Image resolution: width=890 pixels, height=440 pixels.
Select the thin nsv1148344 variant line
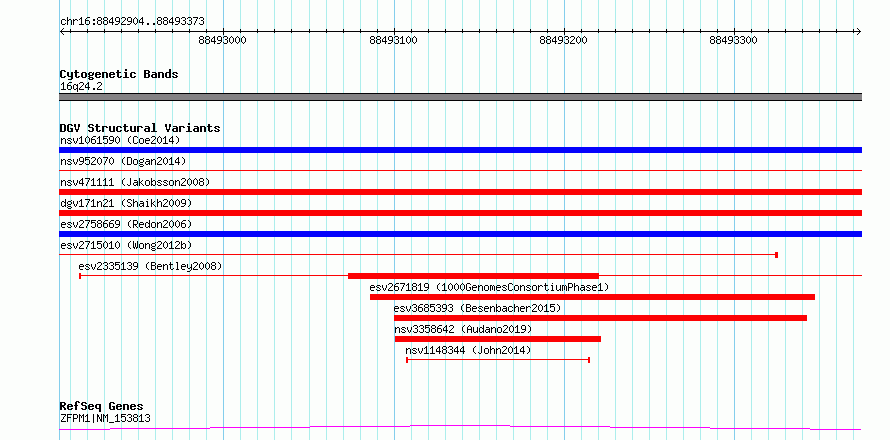(498, 360)
